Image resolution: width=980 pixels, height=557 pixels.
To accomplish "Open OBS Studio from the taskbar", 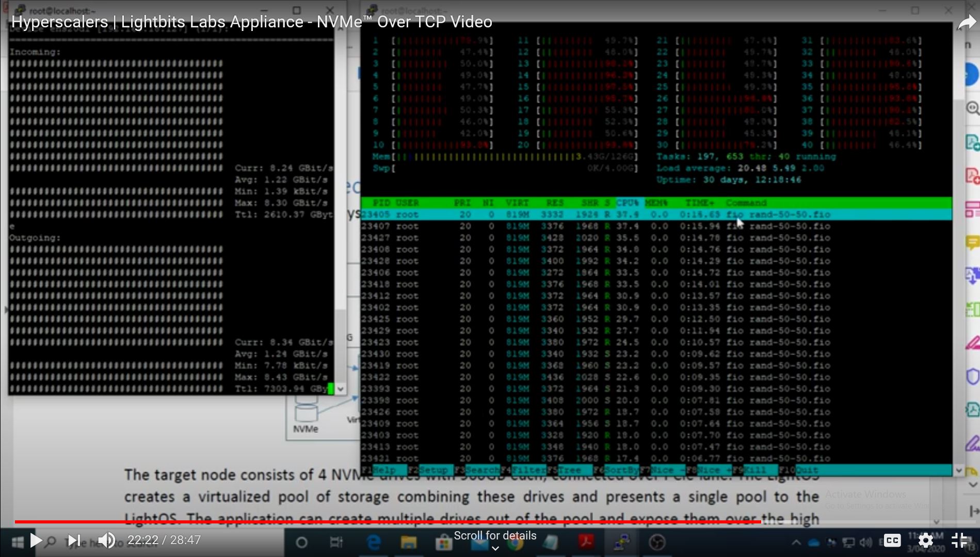I will click(x=656, y=543).
